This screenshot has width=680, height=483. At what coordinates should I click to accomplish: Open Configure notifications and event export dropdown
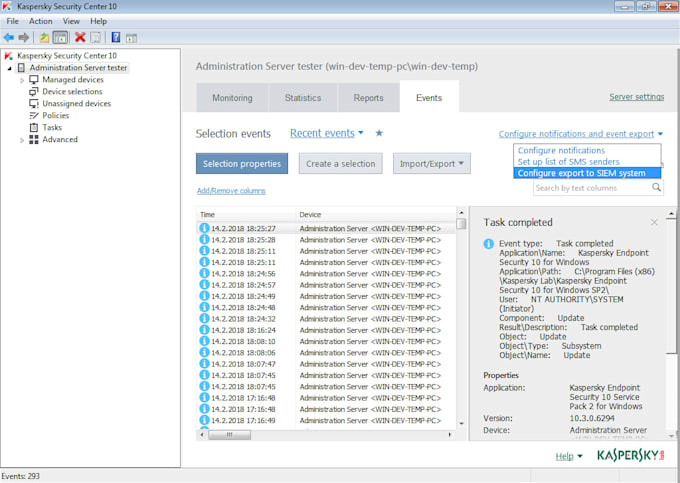click(581, 134)
